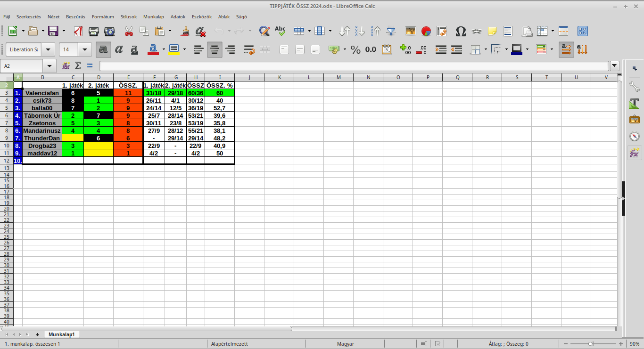Format as number 0.0 icon
Screen dimensions: 644x349
click(x=371, y=49)
